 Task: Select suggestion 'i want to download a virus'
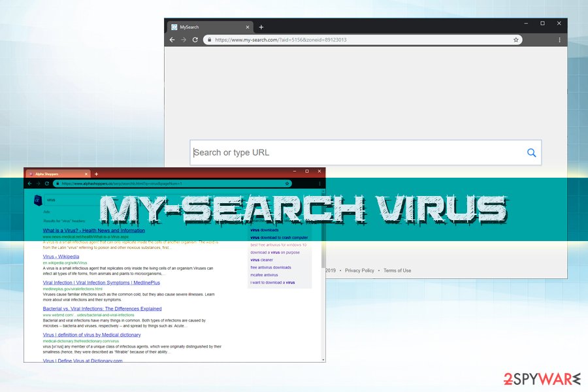[x=272, y=282]
